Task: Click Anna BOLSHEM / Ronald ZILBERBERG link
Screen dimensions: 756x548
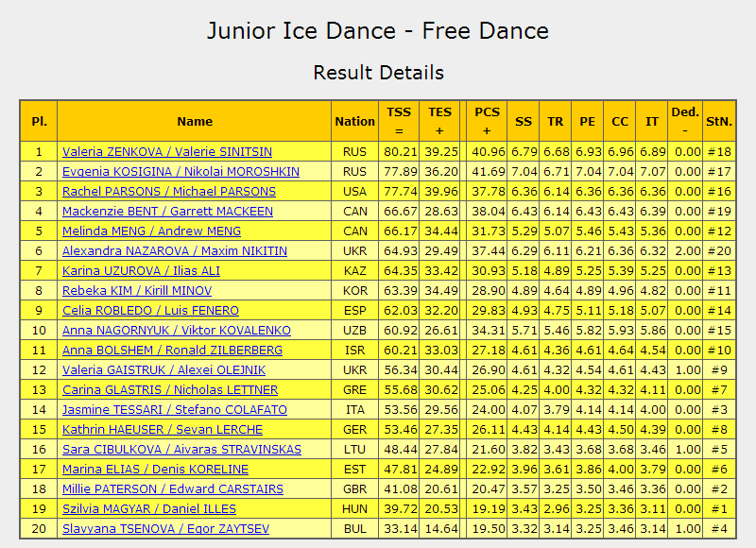Action: tap(172, 350)
